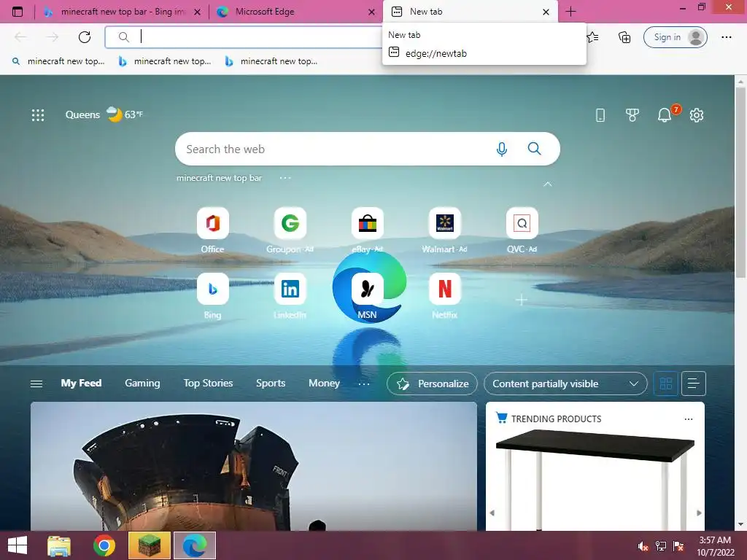The image size is (747, 560).
Task: Open a new tab with plus button
Action: click(x=570, y=12)
